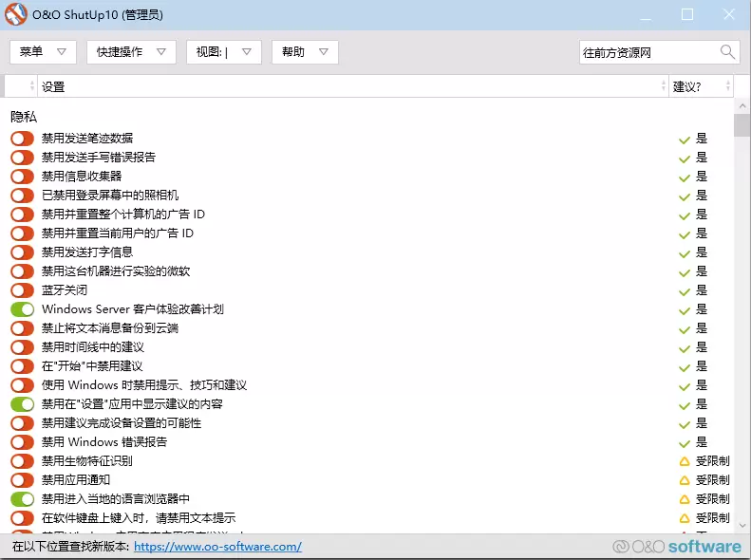Toggle 禁用发送手写错误报告 switch
The image size is (751, 560).
point(22,158)
